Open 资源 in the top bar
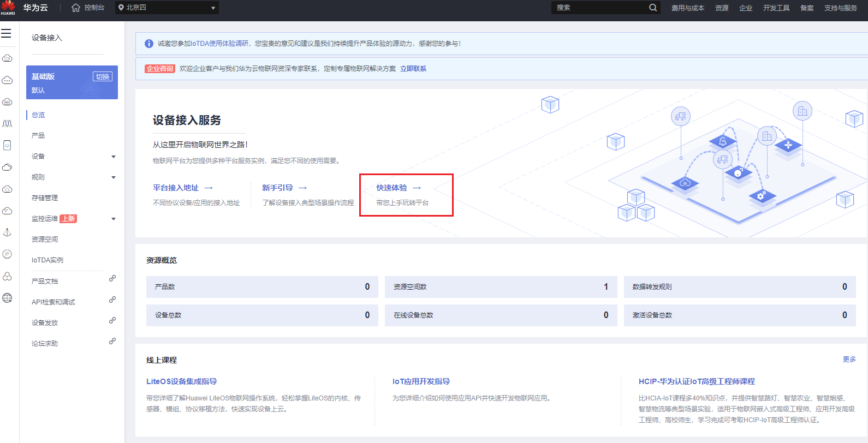The image size is (868, 443). tap(722, 8)
